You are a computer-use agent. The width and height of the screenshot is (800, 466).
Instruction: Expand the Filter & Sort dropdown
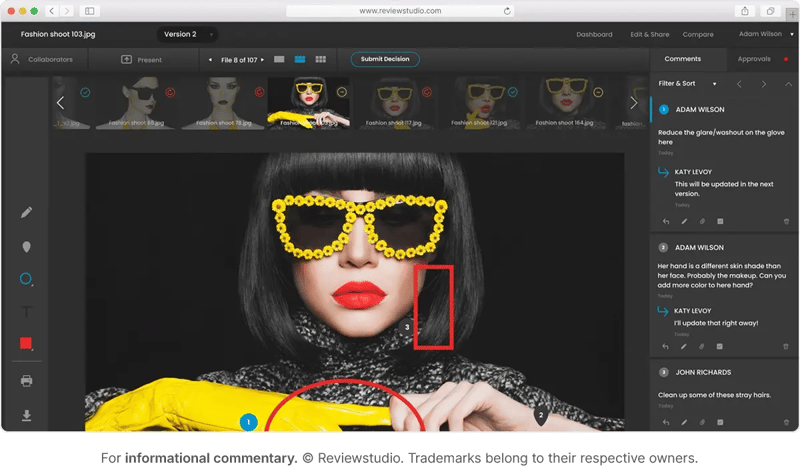(681, 84)
